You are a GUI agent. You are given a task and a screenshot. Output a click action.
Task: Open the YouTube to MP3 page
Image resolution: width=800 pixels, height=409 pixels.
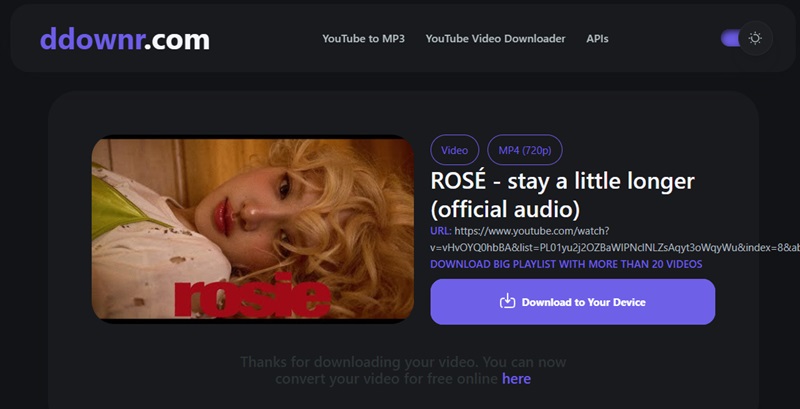(x=363, y=39)
